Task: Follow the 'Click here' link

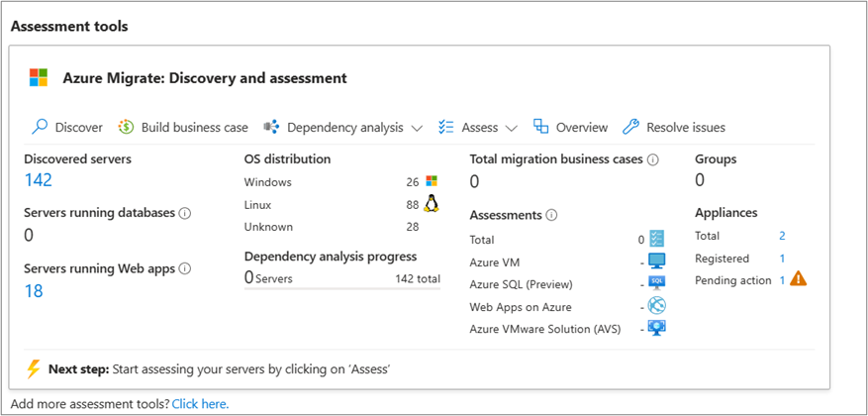Action: point(200,404)
